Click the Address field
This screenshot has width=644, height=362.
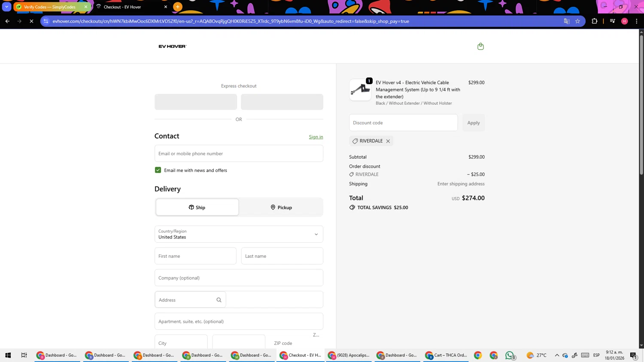[239, 300]
